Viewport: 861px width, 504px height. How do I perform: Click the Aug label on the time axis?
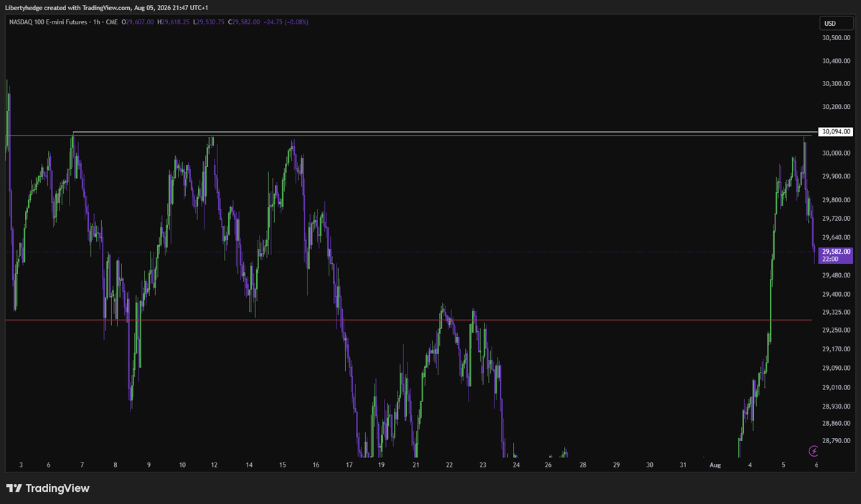click(x=715, y=465)
